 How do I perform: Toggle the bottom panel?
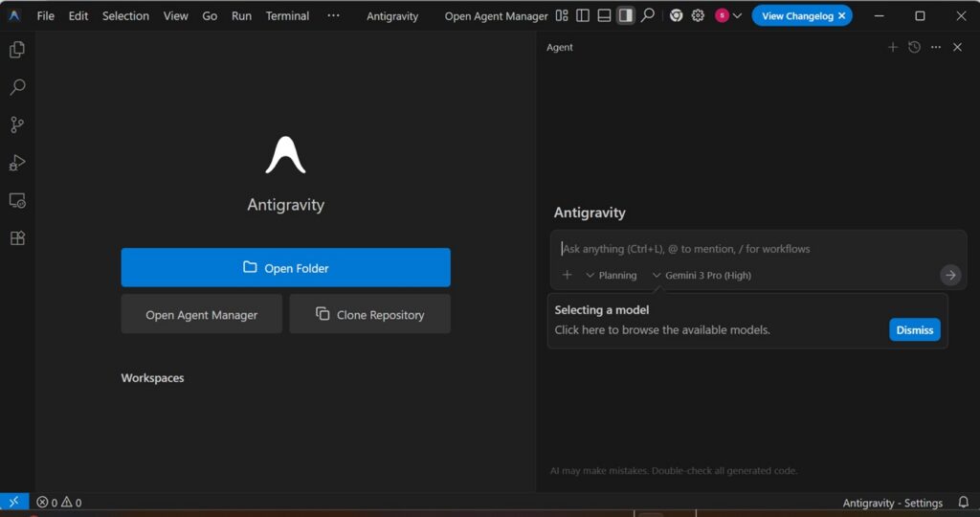pos(604,15)
